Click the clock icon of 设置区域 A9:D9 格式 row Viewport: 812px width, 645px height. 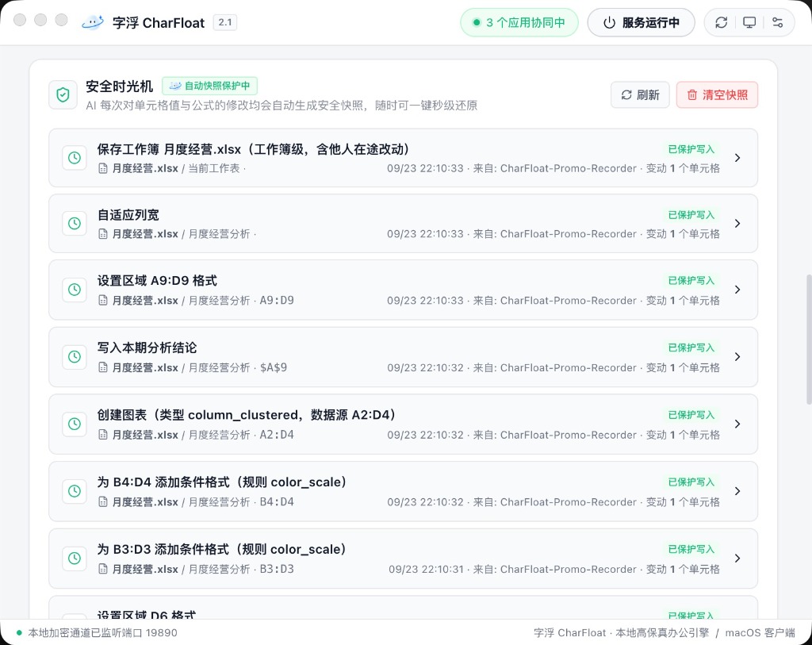click(75, 290)
